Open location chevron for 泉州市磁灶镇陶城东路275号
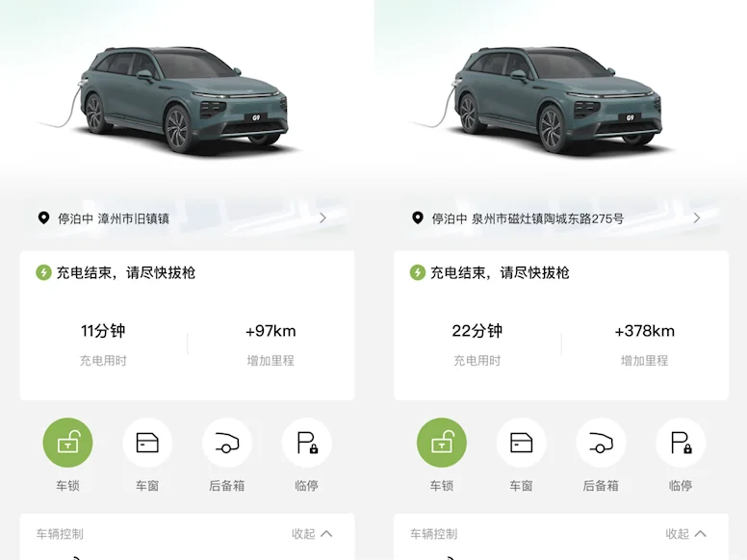747x560 pixels. click(x=697, y=218)
